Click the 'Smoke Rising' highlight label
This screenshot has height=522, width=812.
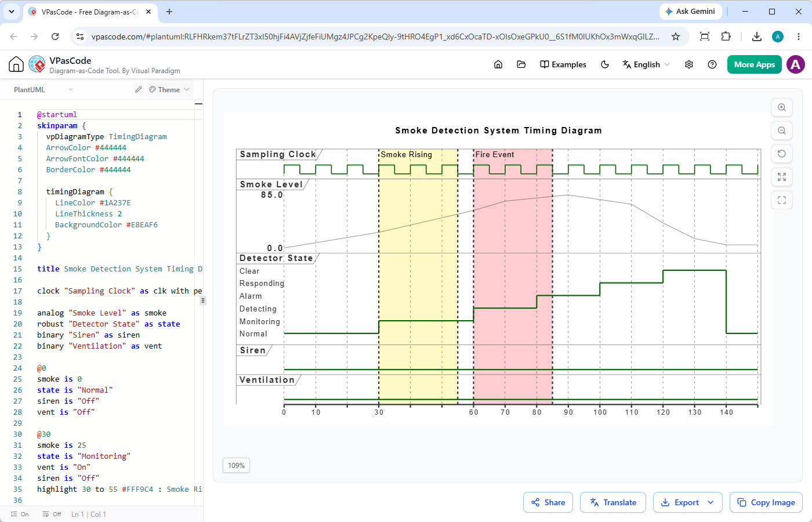click(406, 154)
